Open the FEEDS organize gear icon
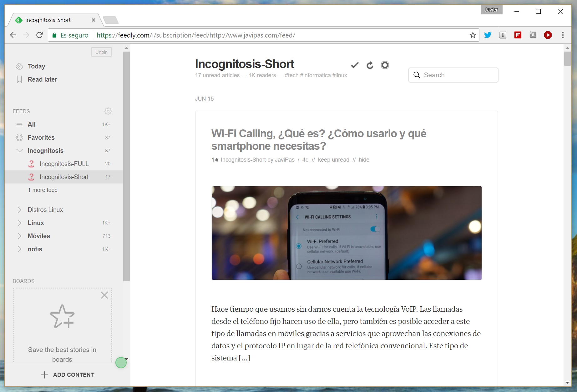The height and width of the screenshot is (392, 577). (108, 111)
